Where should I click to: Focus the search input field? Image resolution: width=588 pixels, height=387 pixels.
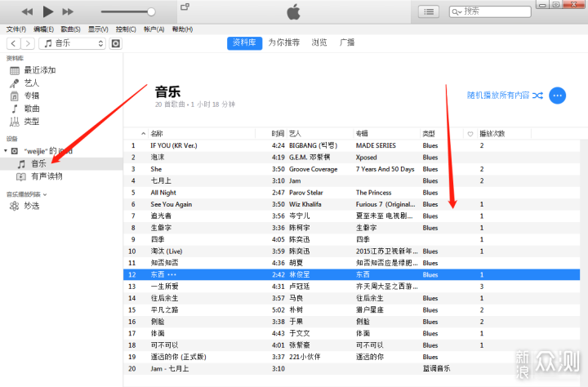[x=490, y=11]
